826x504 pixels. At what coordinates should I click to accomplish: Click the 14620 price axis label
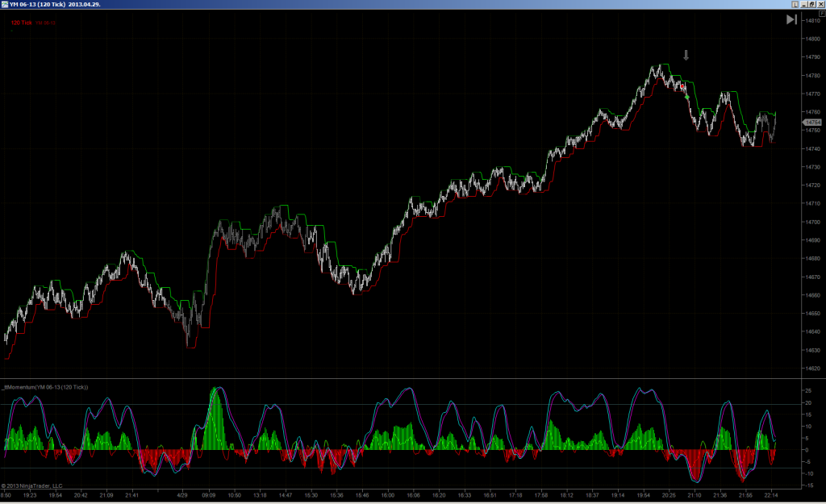coord(813,369)
